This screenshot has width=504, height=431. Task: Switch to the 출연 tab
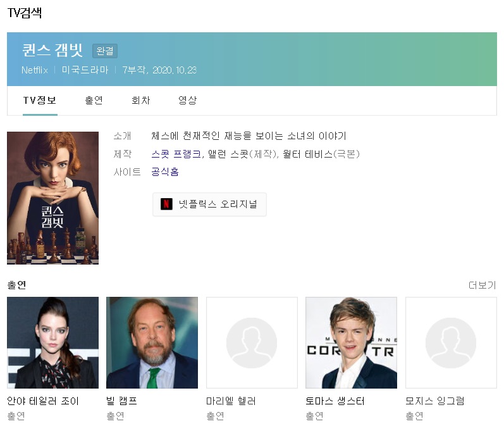pyautogui.click(x=94, y=101)
